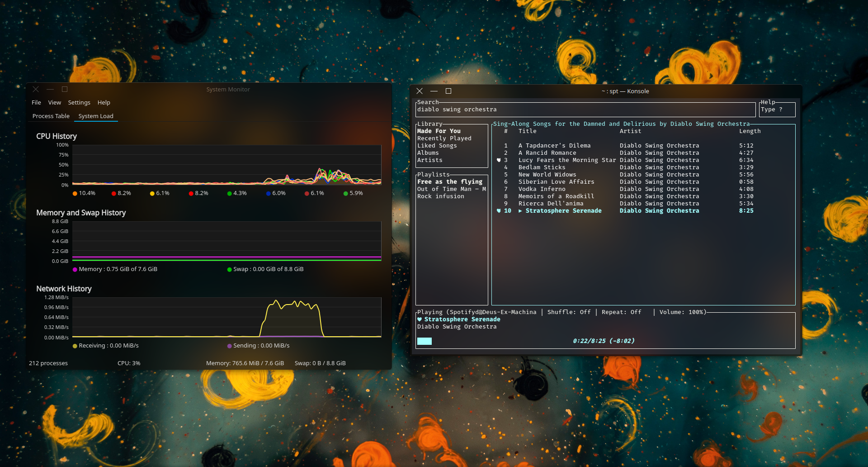Click the Memory: 765.6 MiB status text
This screenshot has width=868, height=467.
click(x=245, y=363)
